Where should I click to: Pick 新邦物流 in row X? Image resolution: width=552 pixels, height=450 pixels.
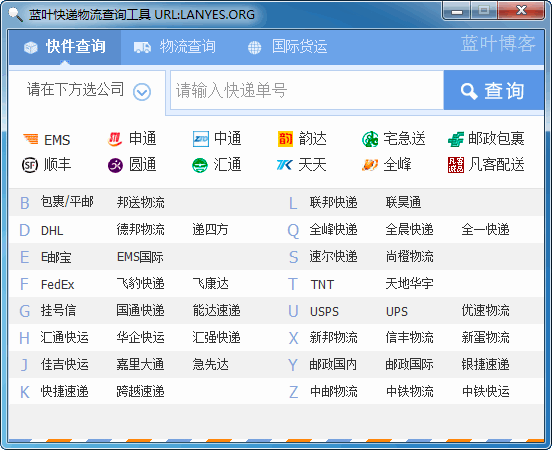click(333, 337)
